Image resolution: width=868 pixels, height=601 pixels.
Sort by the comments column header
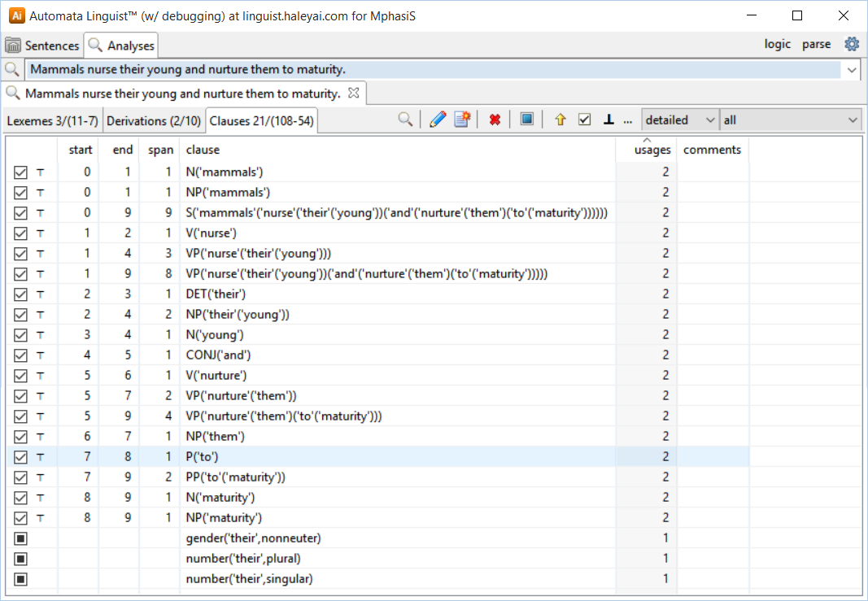pos(712,150)
